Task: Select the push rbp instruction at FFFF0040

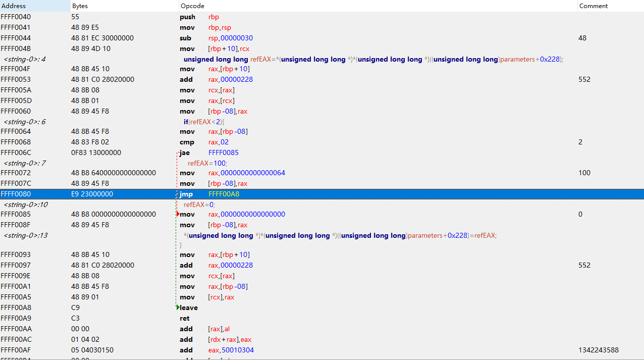Action: 202,17
